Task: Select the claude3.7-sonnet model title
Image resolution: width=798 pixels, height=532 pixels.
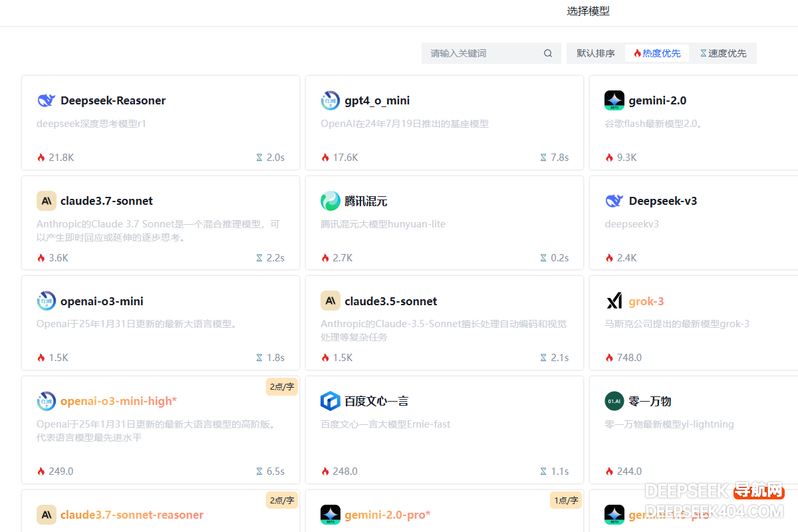Action: 106,201
